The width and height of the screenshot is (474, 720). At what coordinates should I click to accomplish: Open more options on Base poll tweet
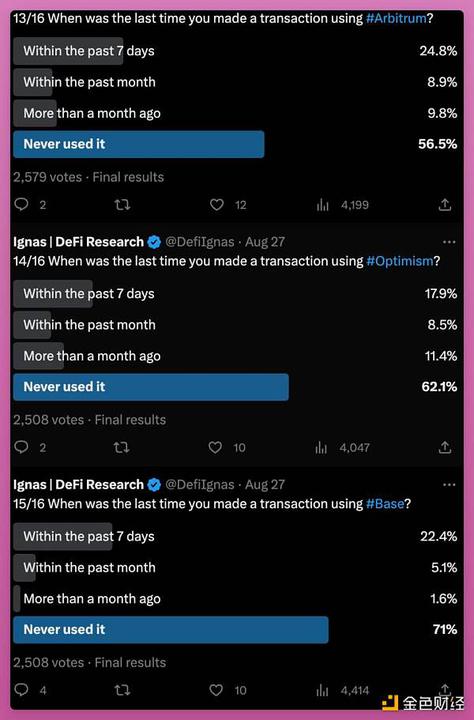click(x=449, y=485)
